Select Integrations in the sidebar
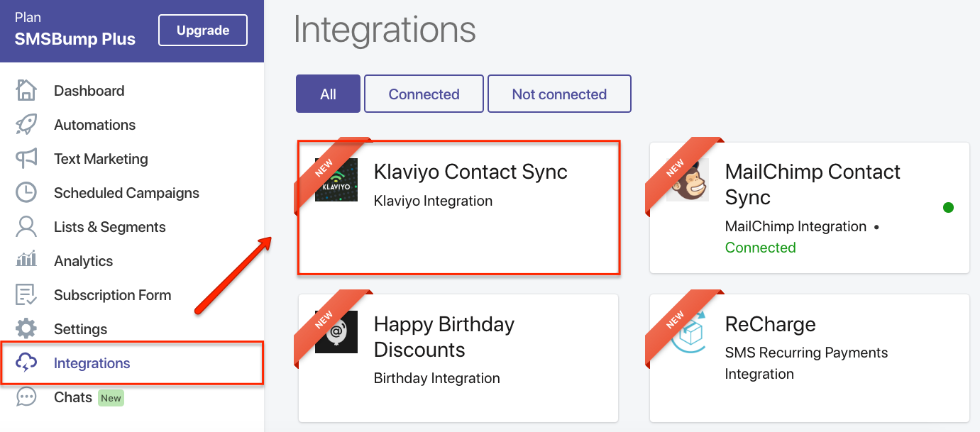 pyautogui.click(x=92, y=363)
